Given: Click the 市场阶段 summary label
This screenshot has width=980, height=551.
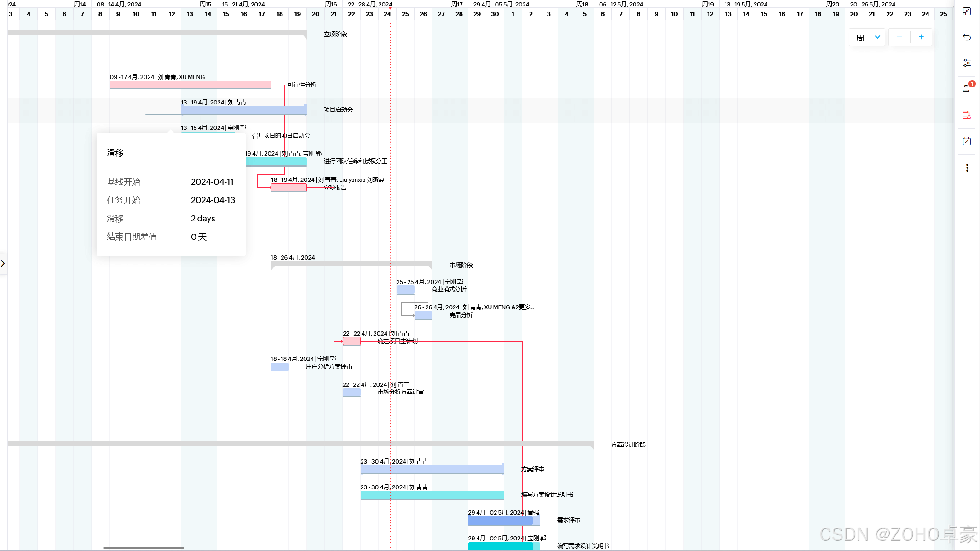Looking at the screenshot, I should 461,265.
